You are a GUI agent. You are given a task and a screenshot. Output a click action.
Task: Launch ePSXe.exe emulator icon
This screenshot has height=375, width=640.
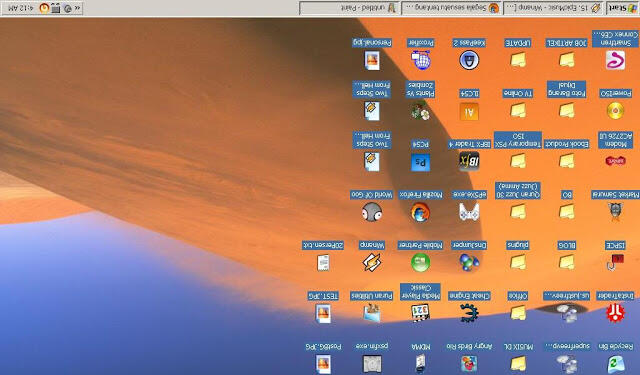[469, 212]
